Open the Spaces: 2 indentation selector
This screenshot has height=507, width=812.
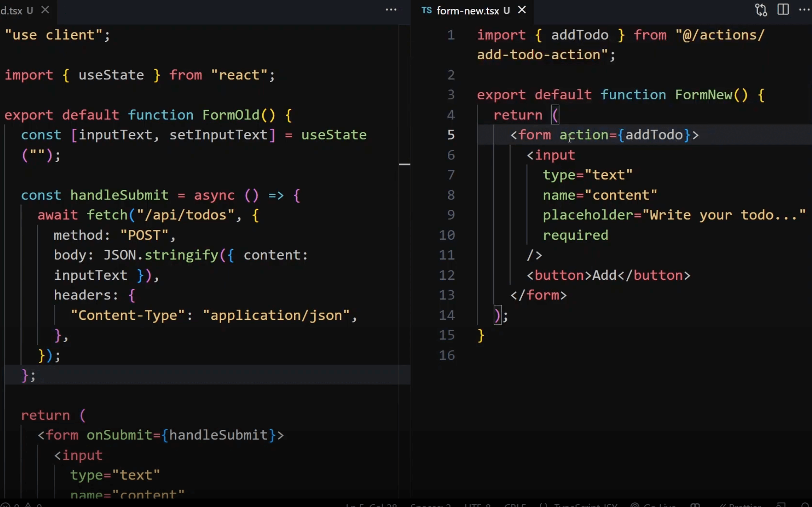coord(430,505)
